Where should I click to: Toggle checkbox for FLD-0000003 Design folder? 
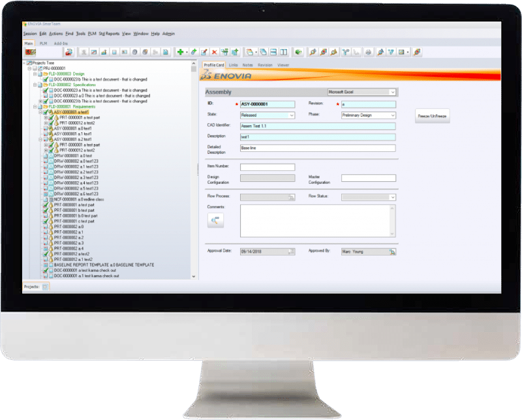pos(40,74)
